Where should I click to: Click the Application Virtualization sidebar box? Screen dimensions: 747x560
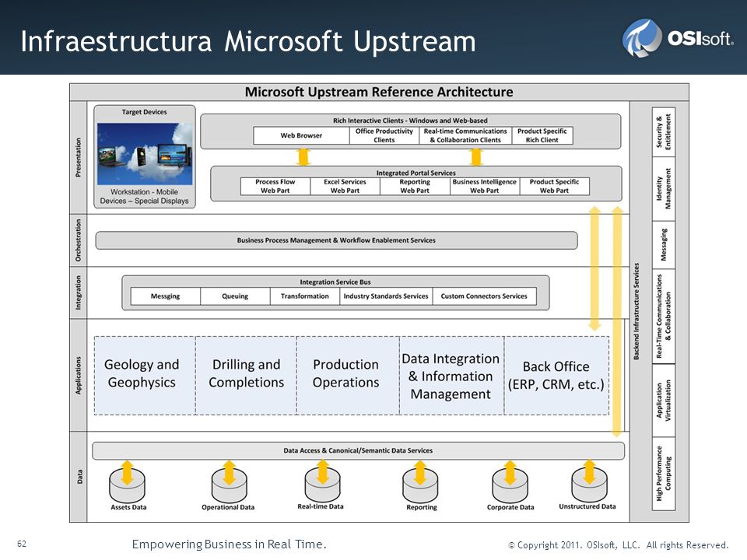coord(663,401)
